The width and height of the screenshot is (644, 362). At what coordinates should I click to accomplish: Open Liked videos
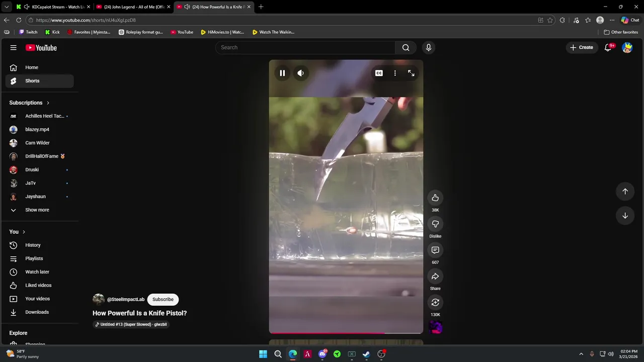point(39,285)
